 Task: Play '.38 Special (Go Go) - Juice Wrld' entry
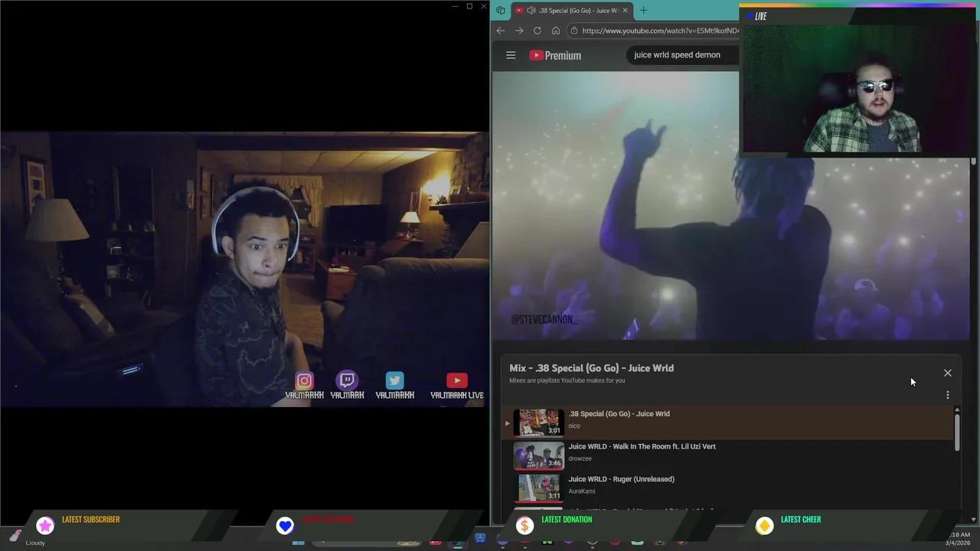pos(729,422)
